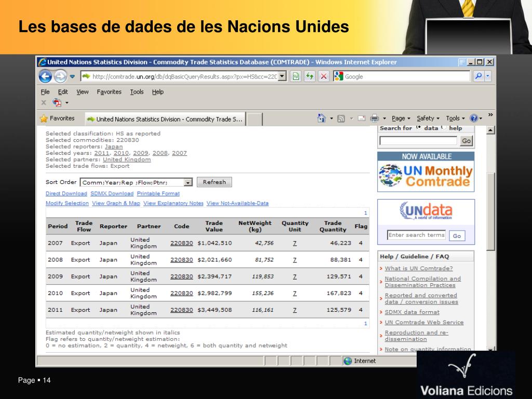The width and height of the screenshot is (532, 399).
Task: Open the Sort Order combo box
Action: tap(136, 182)
